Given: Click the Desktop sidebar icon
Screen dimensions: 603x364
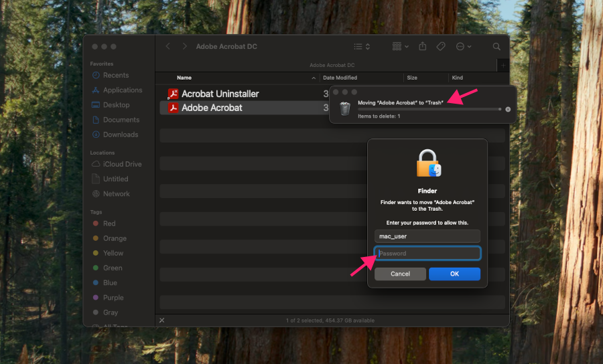Looking at the screenshot, I should [x=96, y=105].
